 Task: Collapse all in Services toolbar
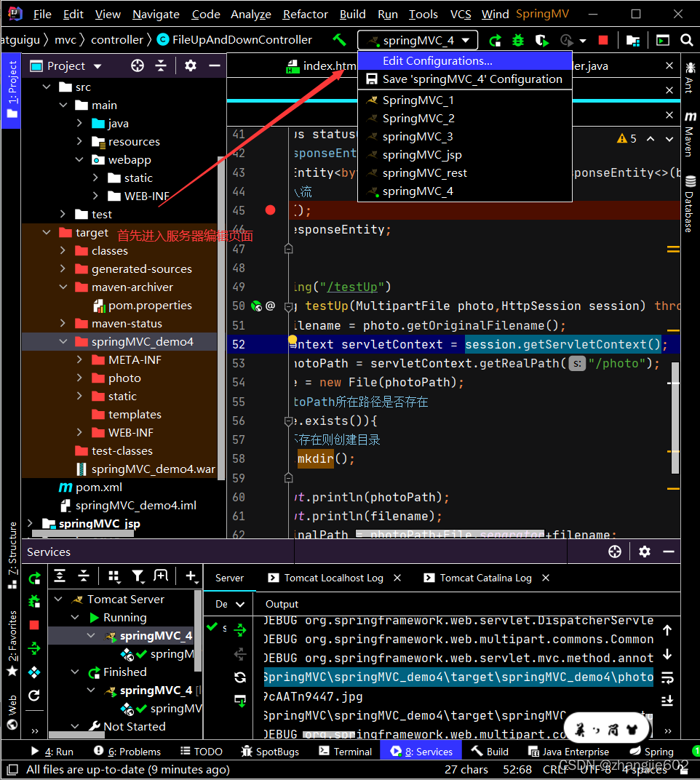(x=84, y=576)
